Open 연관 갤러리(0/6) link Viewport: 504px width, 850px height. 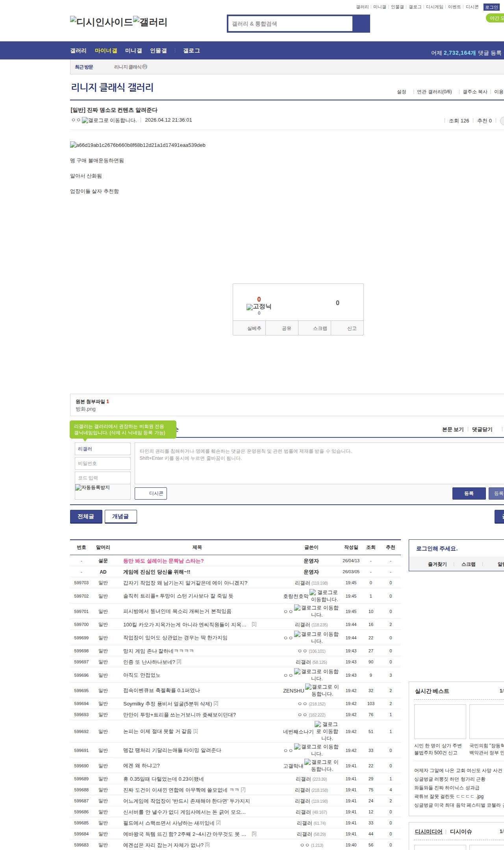(x=434, y=92)
